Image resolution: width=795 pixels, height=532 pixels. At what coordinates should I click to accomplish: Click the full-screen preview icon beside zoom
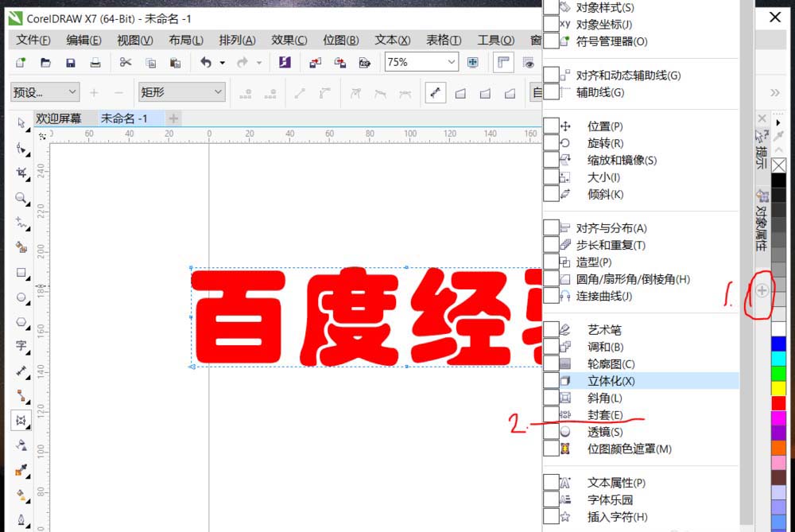pyautogui.click(x=472, y=62)
